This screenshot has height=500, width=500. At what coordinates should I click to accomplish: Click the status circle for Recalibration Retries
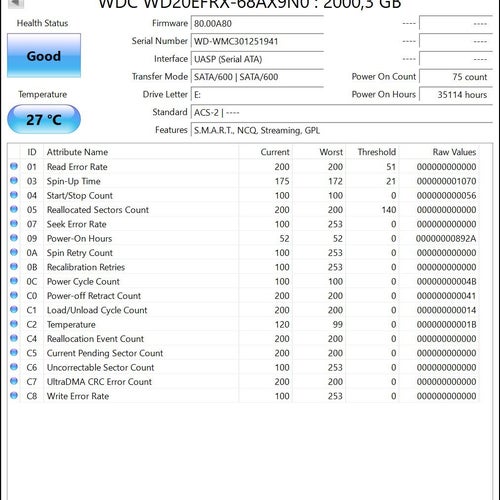coord(14,266)
